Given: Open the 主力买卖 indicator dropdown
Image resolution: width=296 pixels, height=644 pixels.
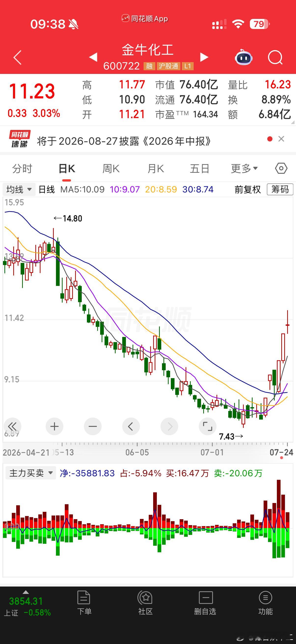Looking at the screenshot, I should [x=30, y=473].
